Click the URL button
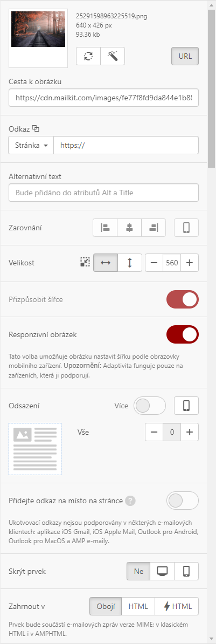The width and height of the screenshot is (216, 644). tap(185, 56)
